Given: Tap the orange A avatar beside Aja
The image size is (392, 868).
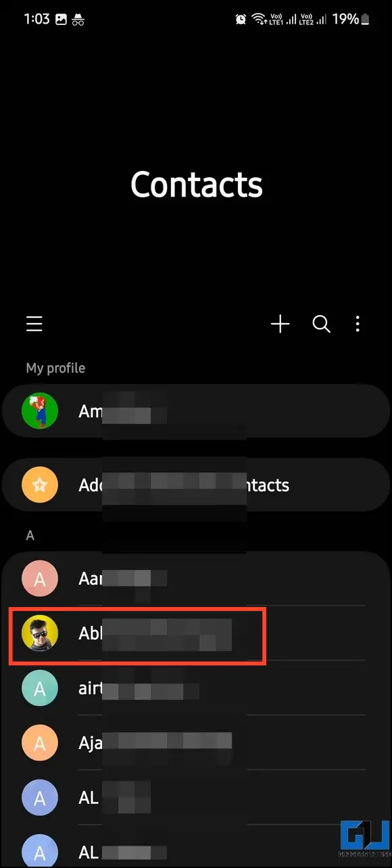Looking at the screenshot, I should click(40, 744).
